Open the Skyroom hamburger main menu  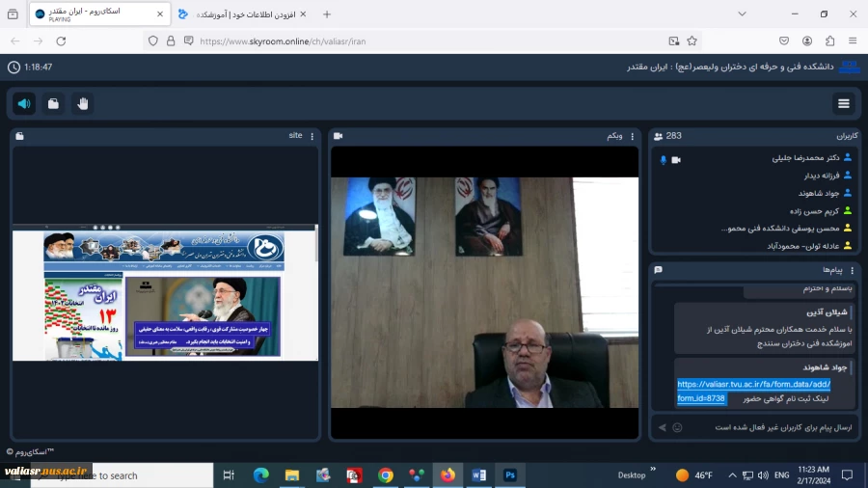click(x=844, y=103)
